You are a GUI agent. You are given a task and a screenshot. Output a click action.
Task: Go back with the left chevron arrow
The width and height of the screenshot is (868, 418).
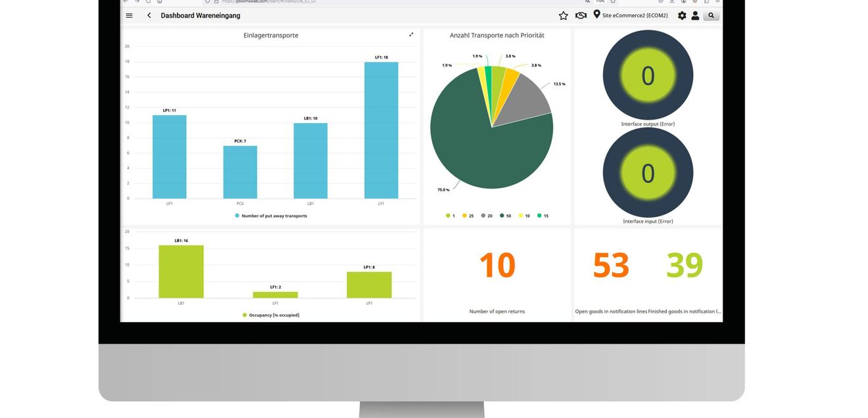[x=149, y=15]
